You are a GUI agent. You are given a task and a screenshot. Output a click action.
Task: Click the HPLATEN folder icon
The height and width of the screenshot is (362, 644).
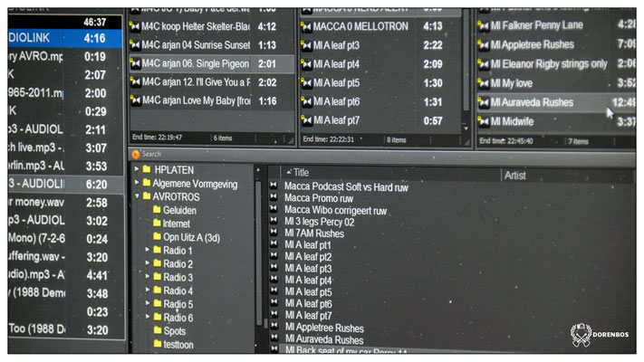coord(147,169)
